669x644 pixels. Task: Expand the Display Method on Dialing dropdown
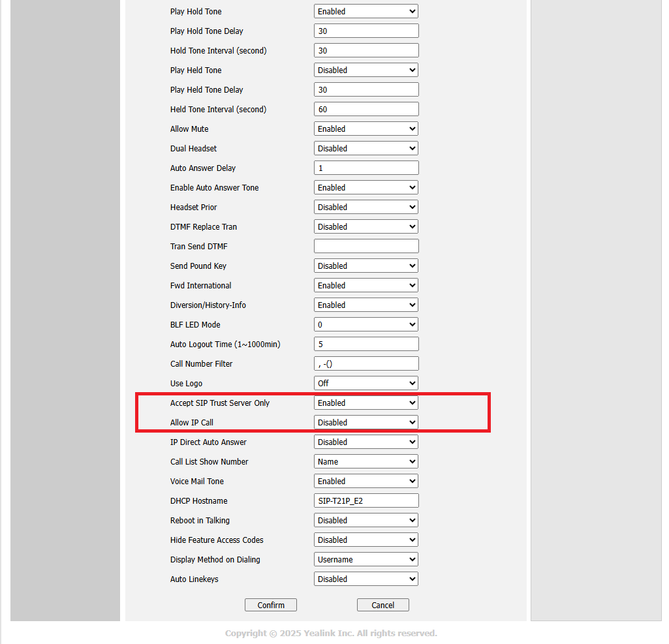pyautogui.click(x=366, y=559)
